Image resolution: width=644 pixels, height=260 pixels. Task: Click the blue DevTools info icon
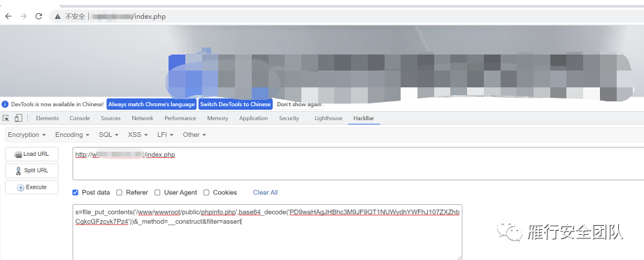6,104
